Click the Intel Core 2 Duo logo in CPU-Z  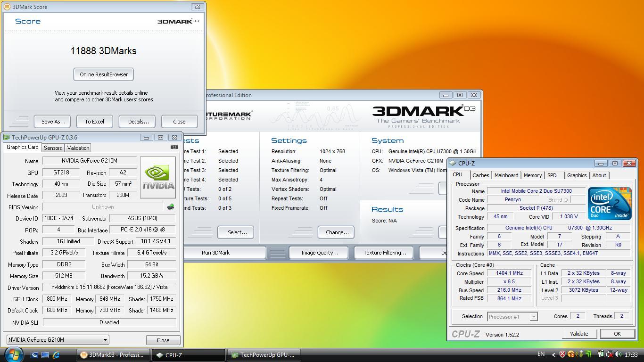[x=610, y=203]
